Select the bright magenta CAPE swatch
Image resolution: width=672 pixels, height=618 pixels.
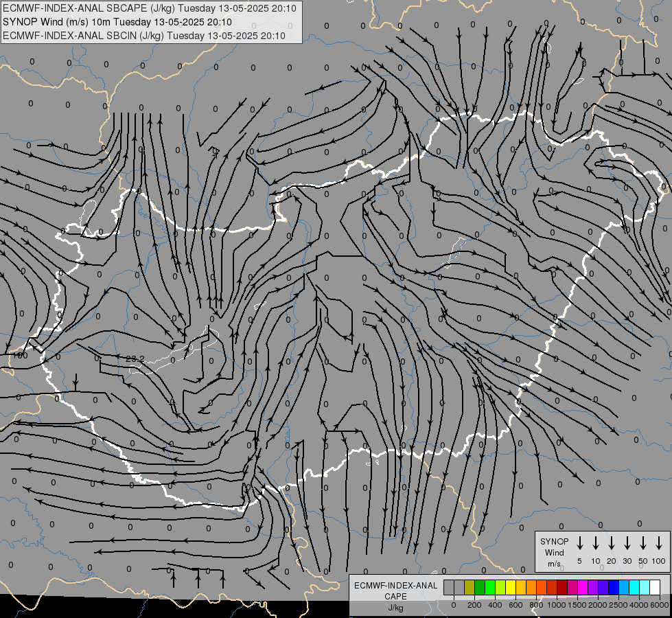[583, 587]
